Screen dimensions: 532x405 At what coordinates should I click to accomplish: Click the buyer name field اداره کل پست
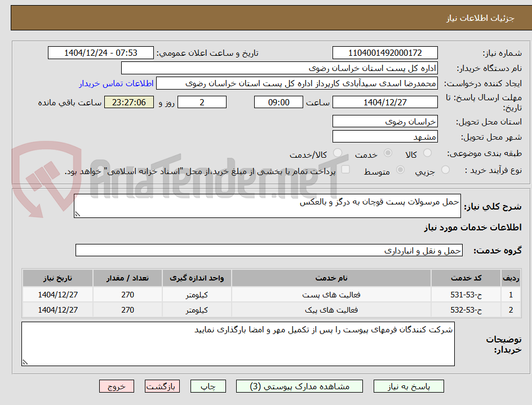[279, 68]
